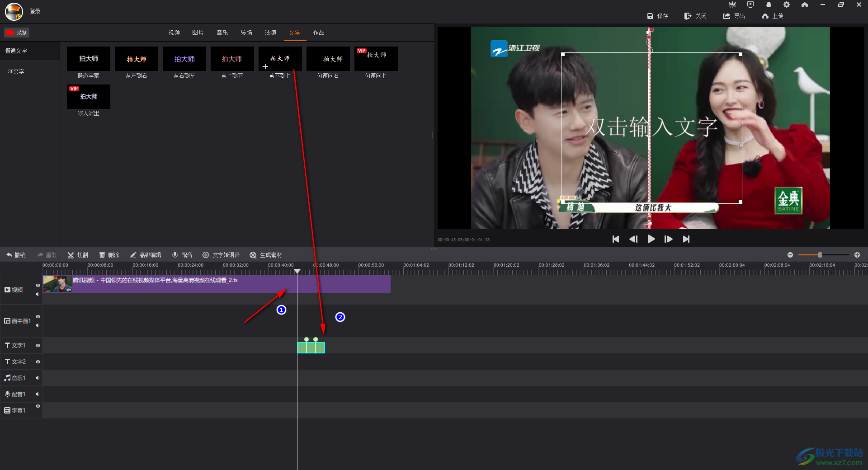
Task: Click the 上传 upload button
Action: coord(772,16)
